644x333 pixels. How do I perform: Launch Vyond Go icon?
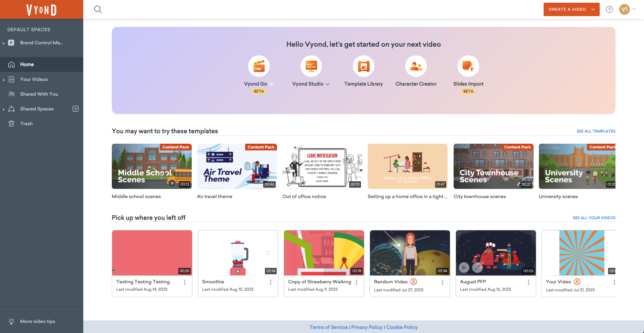click(259, 66)
